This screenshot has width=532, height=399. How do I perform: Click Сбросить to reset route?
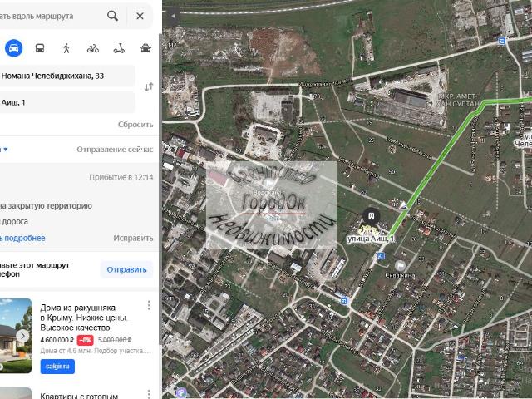click(135, 125)
